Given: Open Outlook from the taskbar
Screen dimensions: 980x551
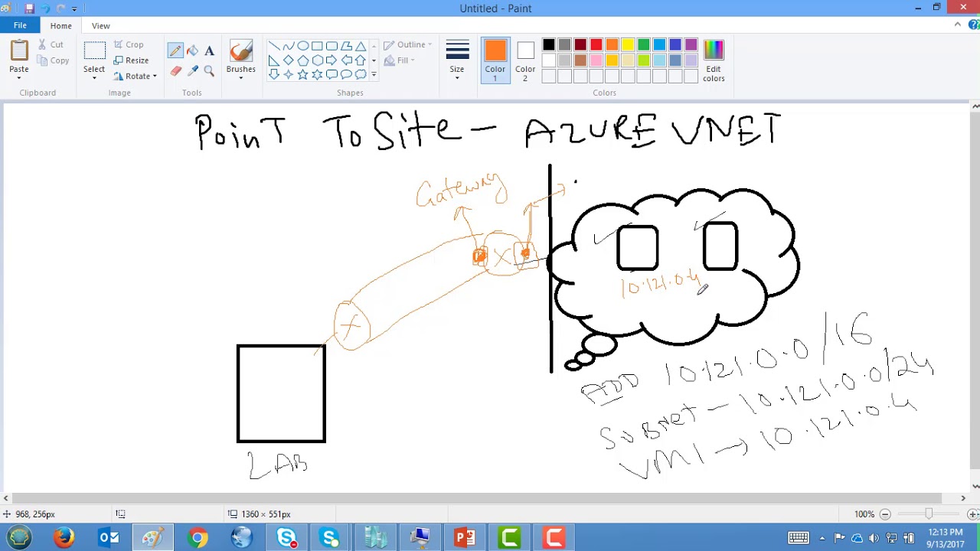Looking at the screenshot, I should click(x=109, y=538).
